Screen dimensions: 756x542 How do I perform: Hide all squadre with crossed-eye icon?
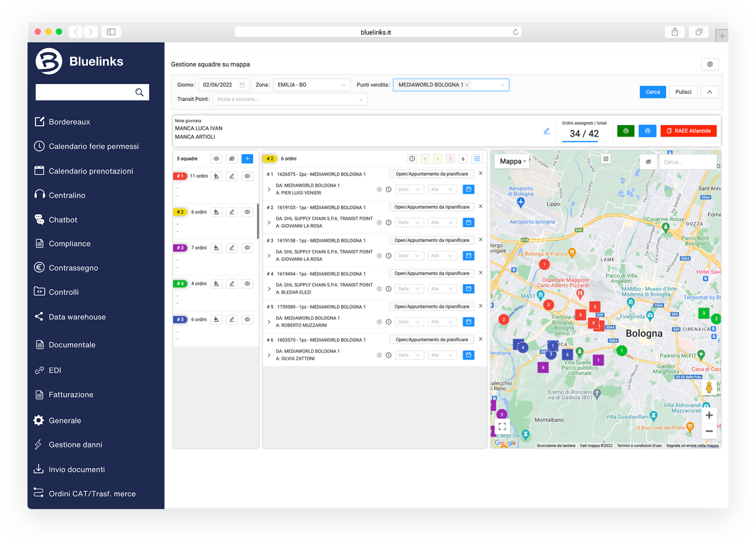coord(232,159)
